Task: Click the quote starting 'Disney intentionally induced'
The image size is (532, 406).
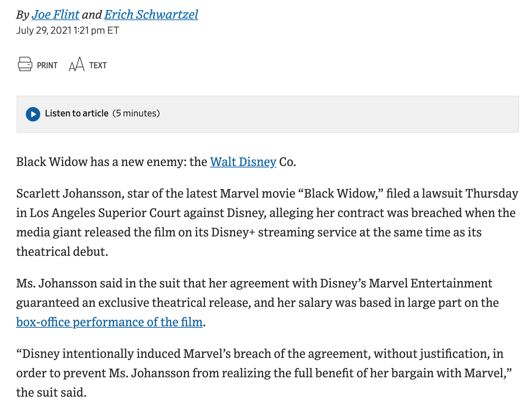Action: (264, 373)
